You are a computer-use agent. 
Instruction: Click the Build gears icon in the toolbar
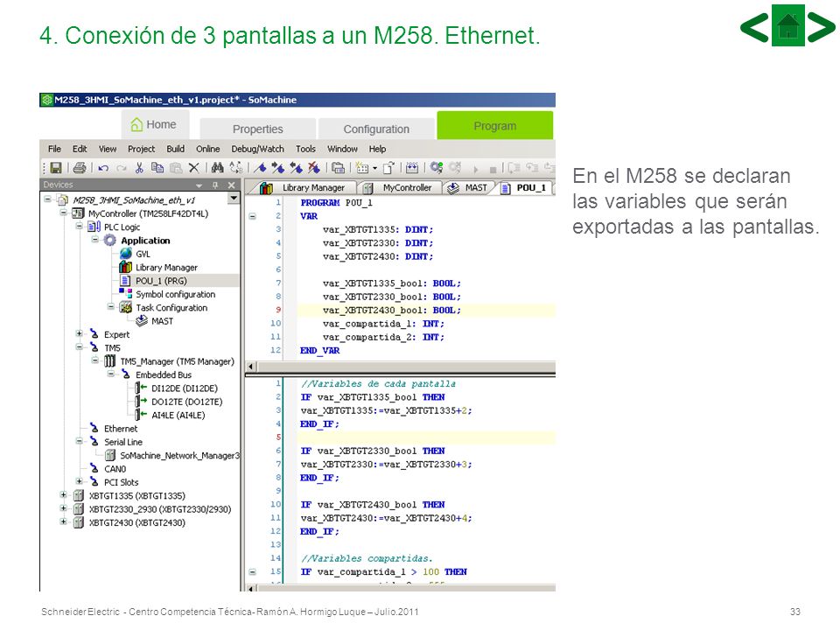pos(437,168)
